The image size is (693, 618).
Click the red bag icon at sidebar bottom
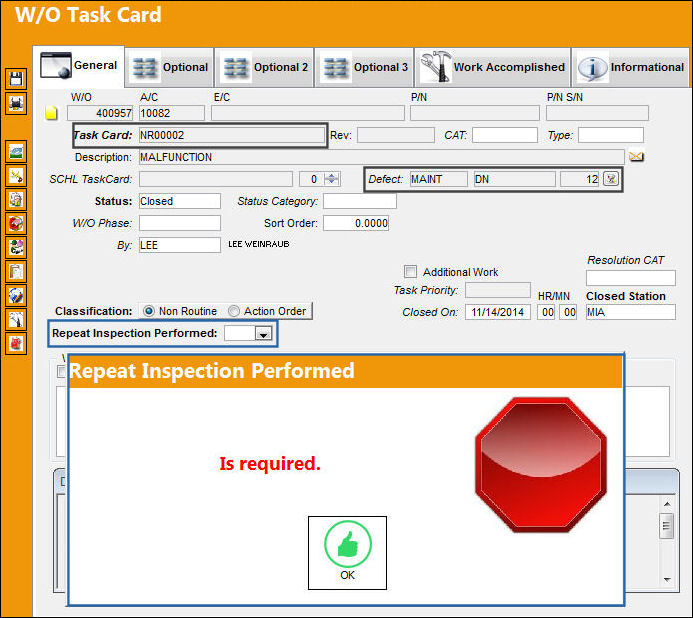coord(16,343)
